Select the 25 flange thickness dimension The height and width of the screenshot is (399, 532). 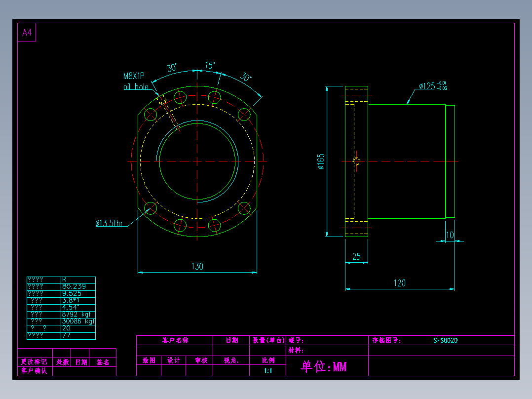click(356, 256)
